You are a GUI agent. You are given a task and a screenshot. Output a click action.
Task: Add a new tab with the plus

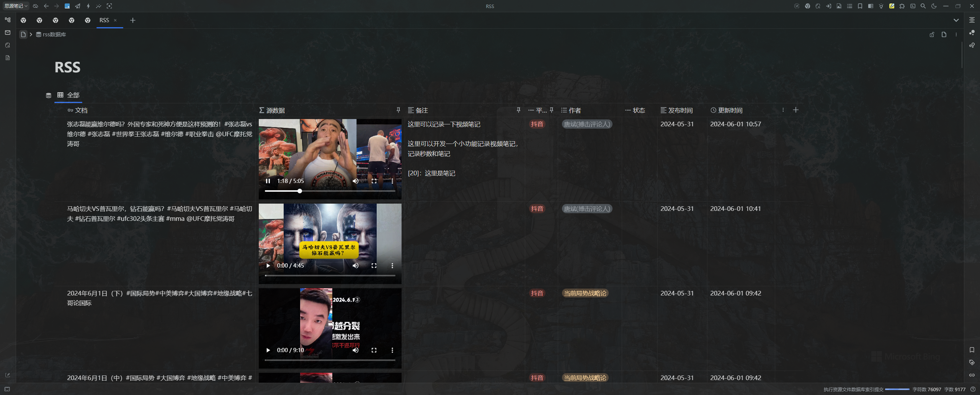tap(133, 20)
